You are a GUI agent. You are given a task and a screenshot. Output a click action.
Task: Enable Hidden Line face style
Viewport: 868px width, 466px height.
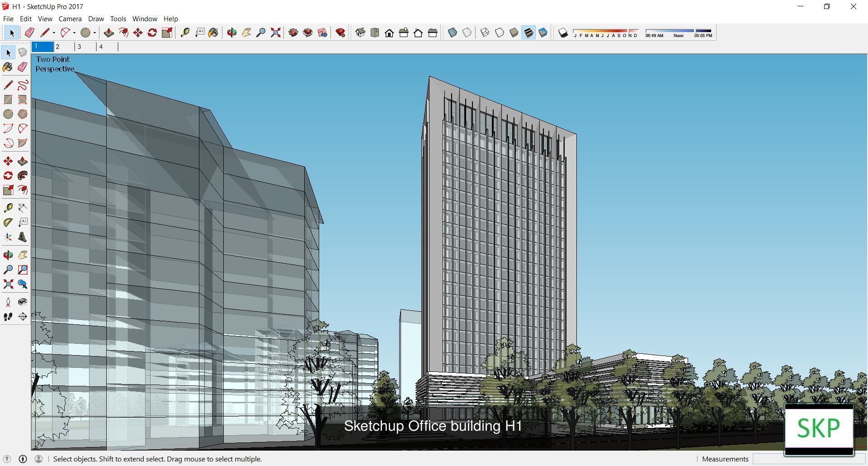500,33
